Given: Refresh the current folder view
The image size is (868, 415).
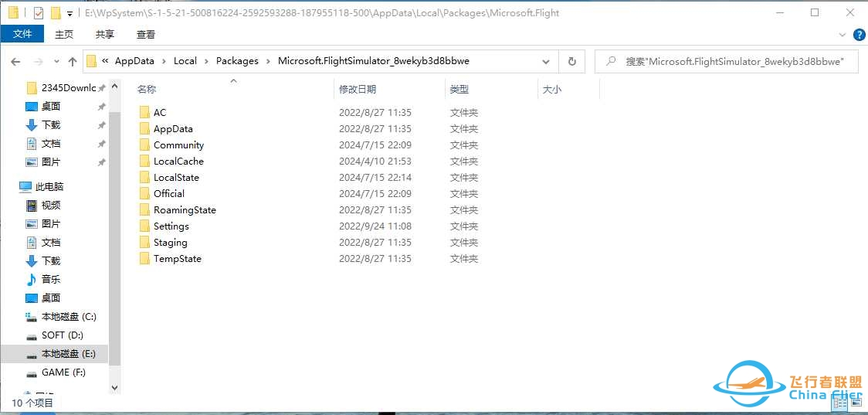Looking at the screenshot, I should point(572,62).
